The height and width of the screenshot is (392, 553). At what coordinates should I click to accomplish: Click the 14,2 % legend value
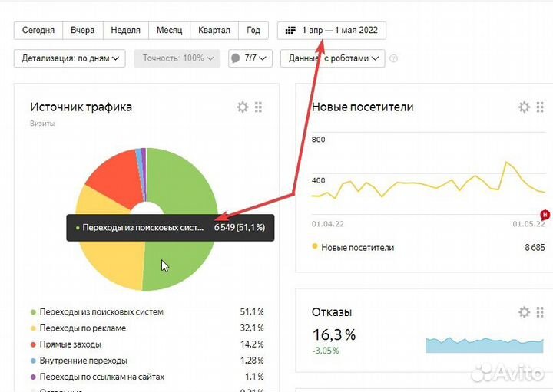[252, 344]
